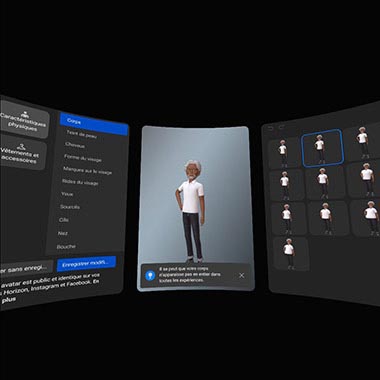The height and width of the screenshot is (380, 380).
Task: Select the Sourcils entry
Action: pyautogui.click(x=70, y=207)
